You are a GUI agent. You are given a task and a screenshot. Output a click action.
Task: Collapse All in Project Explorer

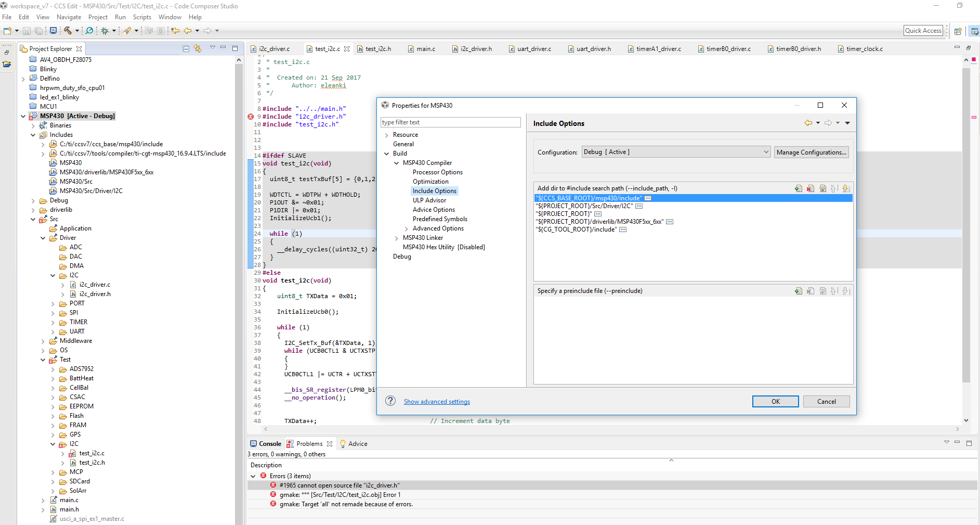[186, 48]
